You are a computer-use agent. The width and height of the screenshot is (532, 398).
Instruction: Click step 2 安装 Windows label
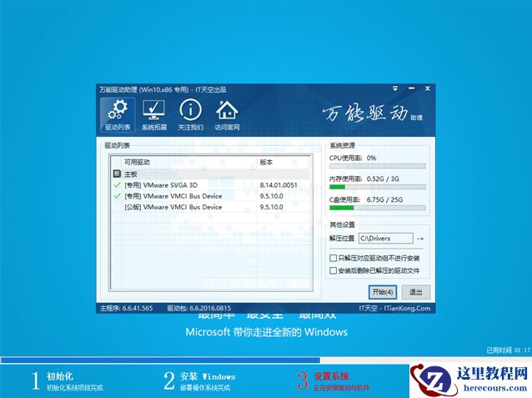(208, 376)
